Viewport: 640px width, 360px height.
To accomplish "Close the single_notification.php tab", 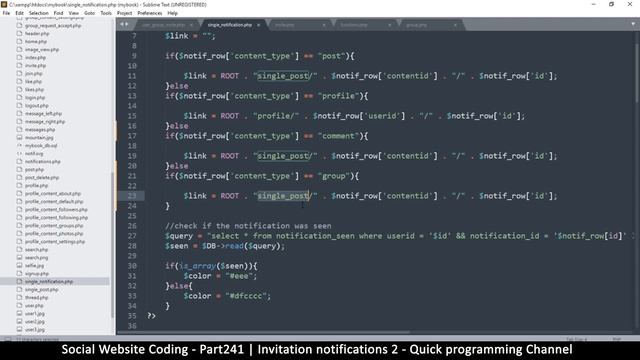I will (258, 25).
